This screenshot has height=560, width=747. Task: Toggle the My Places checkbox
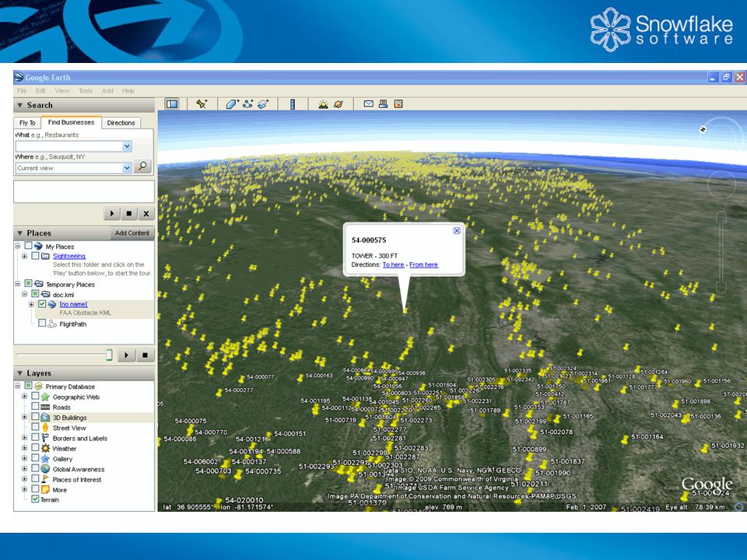[x=28, y=246]
